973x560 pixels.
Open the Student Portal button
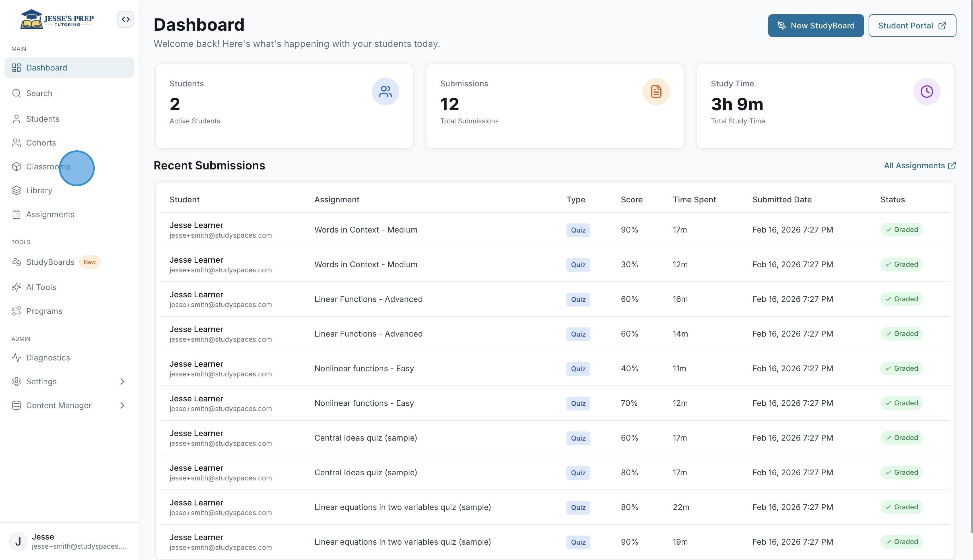pos(912,26)
